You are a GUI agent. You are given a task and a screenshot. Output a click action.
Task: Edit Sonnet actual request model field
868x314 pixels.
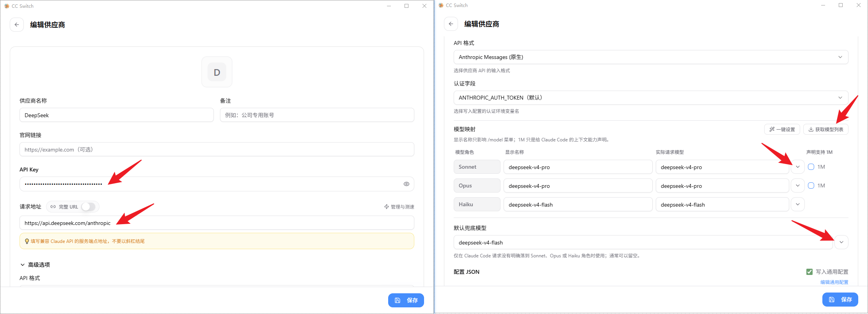click(722, 167)
